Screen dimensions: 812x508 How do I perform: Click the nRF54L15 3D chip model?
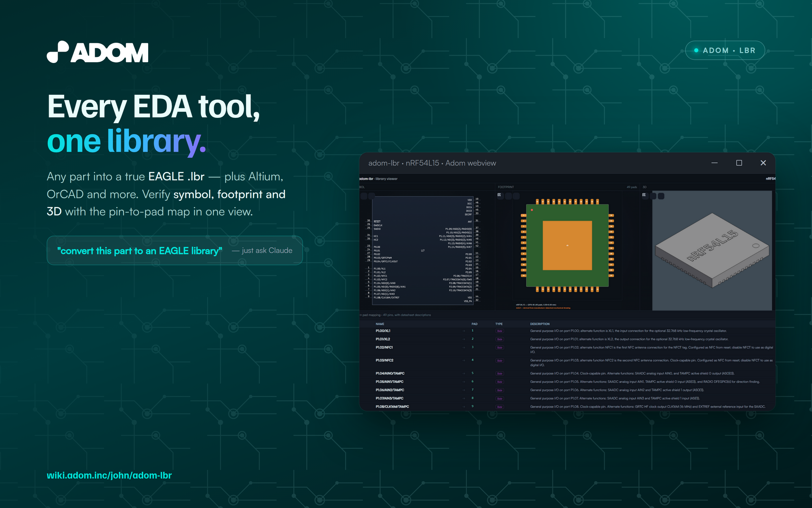[713, 250]
